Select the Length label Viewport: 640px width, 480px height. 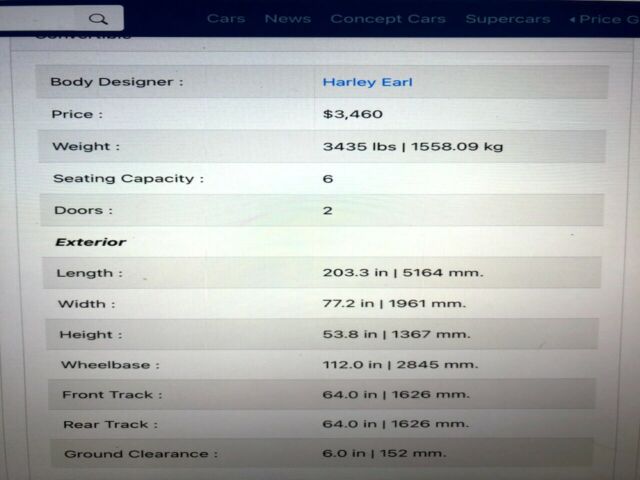pyautogui.click(x=89, y=273)
